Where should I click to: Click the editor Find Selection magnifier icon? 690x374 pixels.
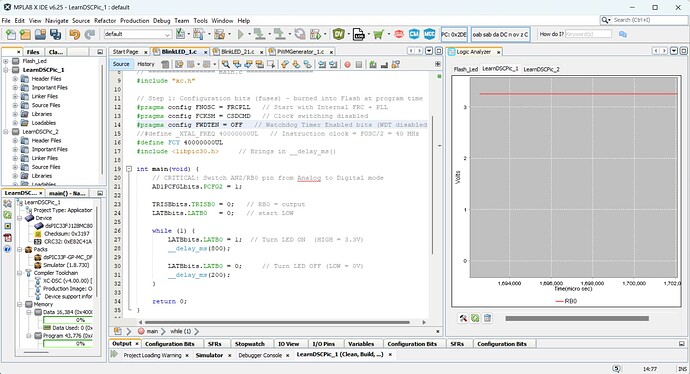tap(226, 64)
